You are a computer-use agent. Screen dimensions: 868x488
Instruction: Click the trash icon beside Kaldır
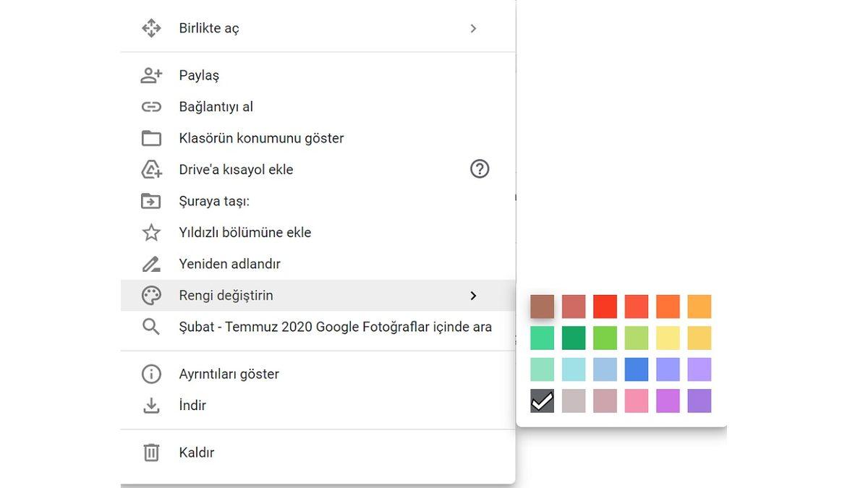click(x=151, y=452)
